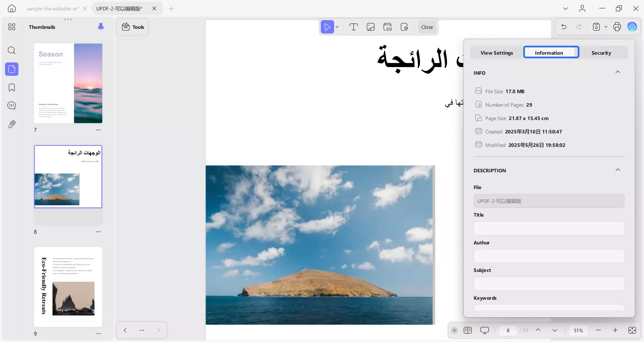
Task: Undo the last action
Action: (564, 27)
